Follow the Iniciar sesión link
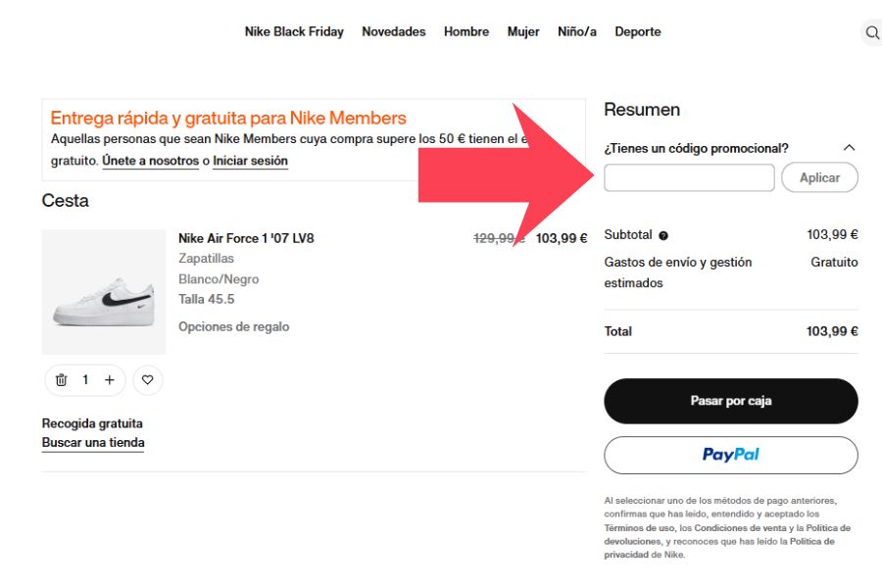The image size is (882, 588). click(251, 161)
